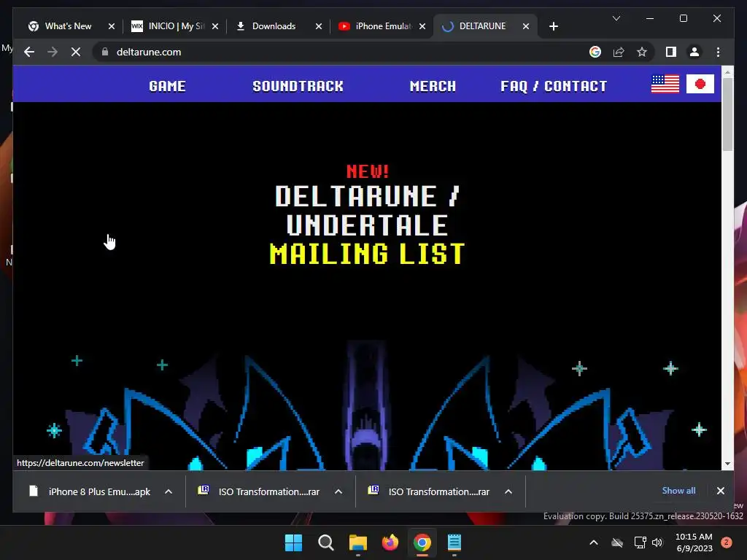The height and width of the screenshot is (560, 747).
Task: Click the Google icon in address bar
Action: coord(595,52)
